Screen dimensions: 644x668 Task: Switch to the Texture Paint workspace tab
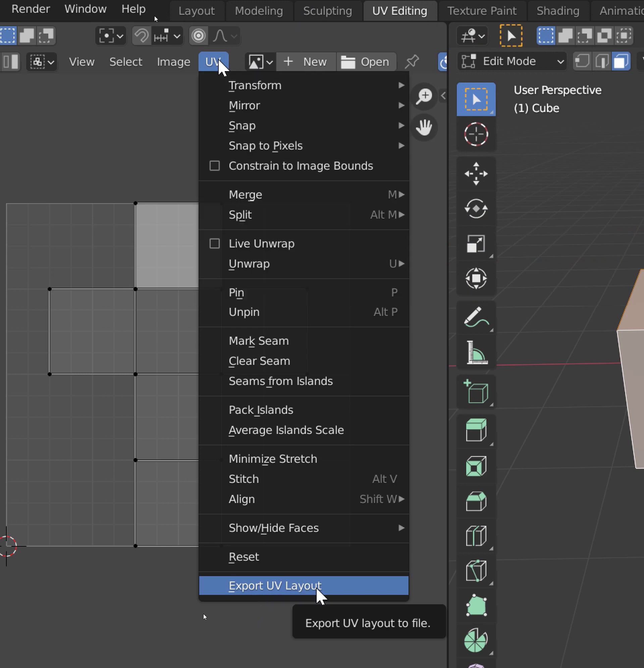pos(481,11)
